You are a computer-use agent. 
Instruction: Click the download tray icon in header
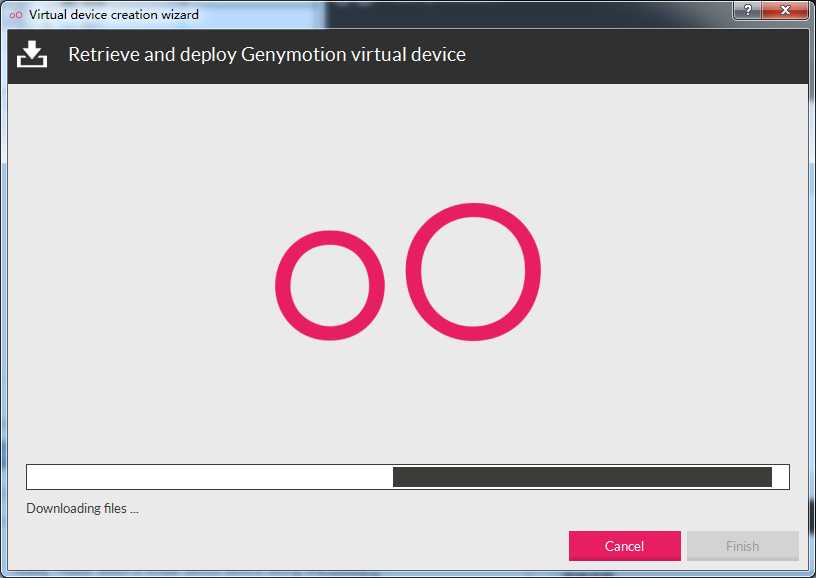click(x=32, y=55)
